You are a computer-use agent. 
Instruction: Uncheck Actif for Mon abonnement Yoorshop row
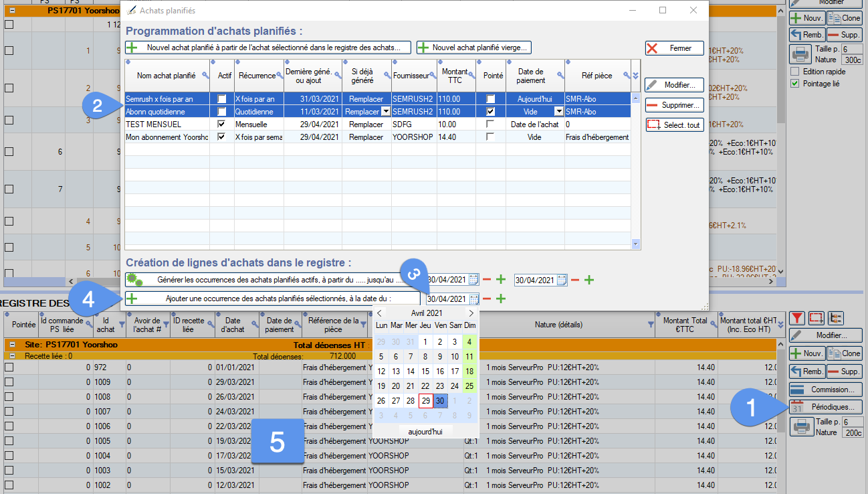(x=221, y=137)
